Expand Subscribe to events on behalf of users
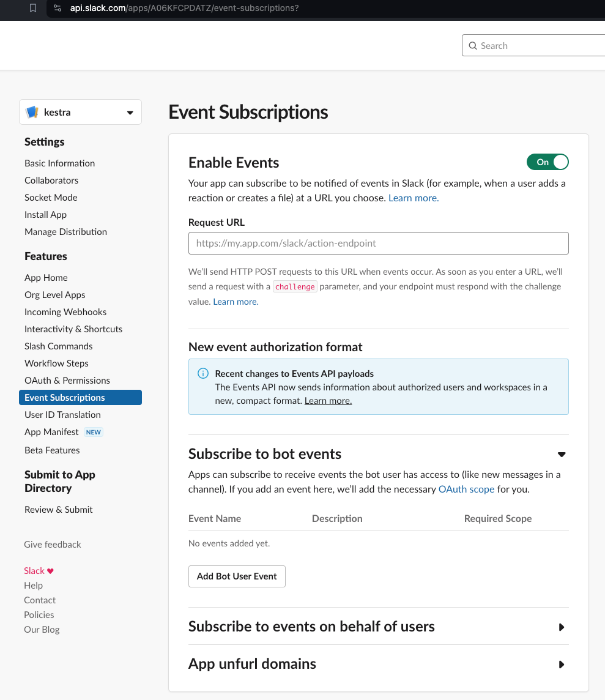 562,627
